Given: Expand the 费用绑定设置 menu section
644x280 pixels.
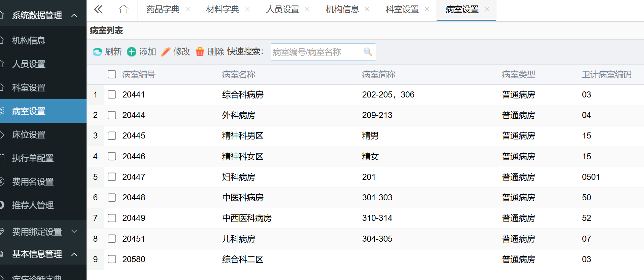Looking at the screenshot, I should point(74,232).
